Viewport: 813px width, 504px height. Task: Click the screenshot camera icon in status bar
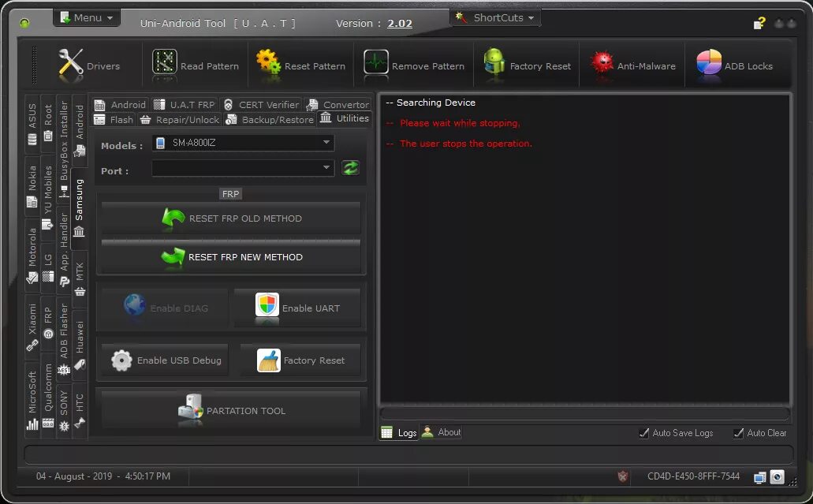(x=777, y=476)
